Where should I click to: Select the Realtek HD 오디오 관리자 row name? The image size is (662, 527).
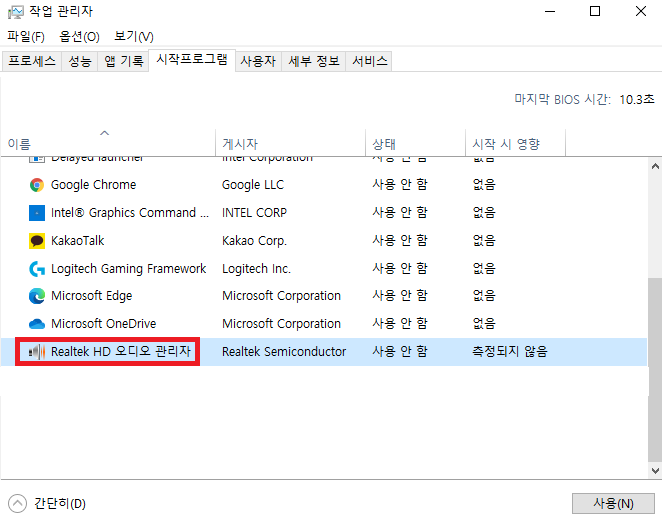point(121,351)
